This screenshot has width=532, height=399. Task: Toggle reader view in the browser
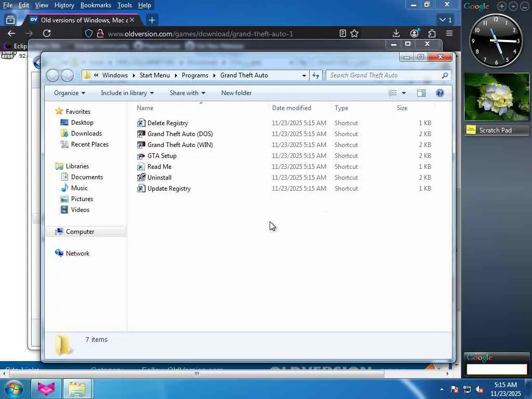pos(343,33)
